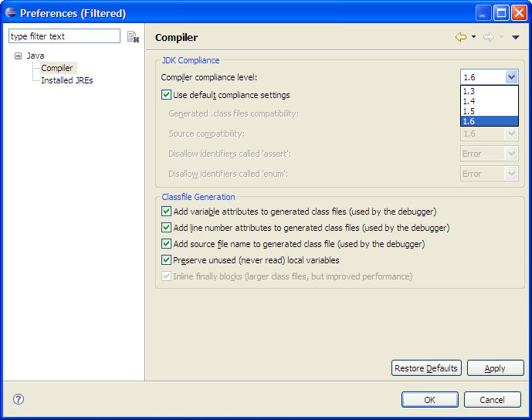Toggle Add line number attributes checkbox
532x420 pixels.
[166, 227]
